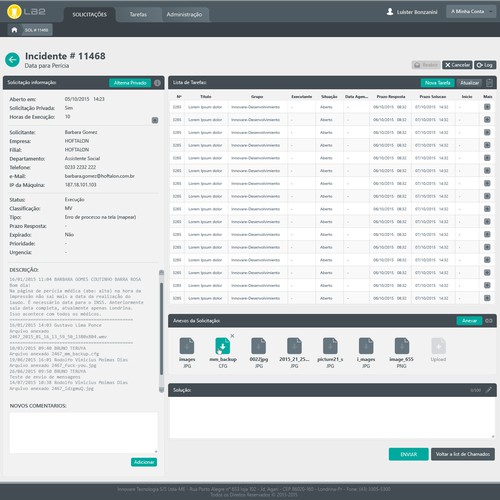500x500 pixels.
Task: Click the scrollbar down arrow in Descrição
Action: 162,389
